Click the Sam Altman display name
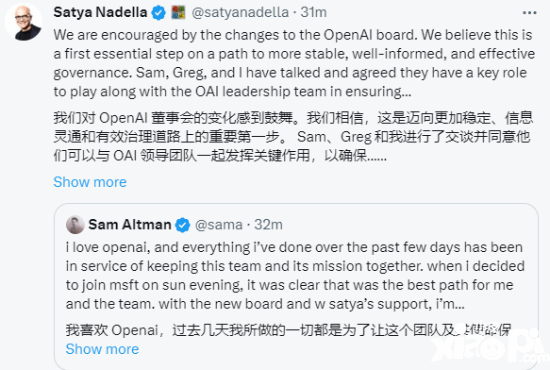Image resolution: width=550 pixels, height=370 pixels. [130, 224]
